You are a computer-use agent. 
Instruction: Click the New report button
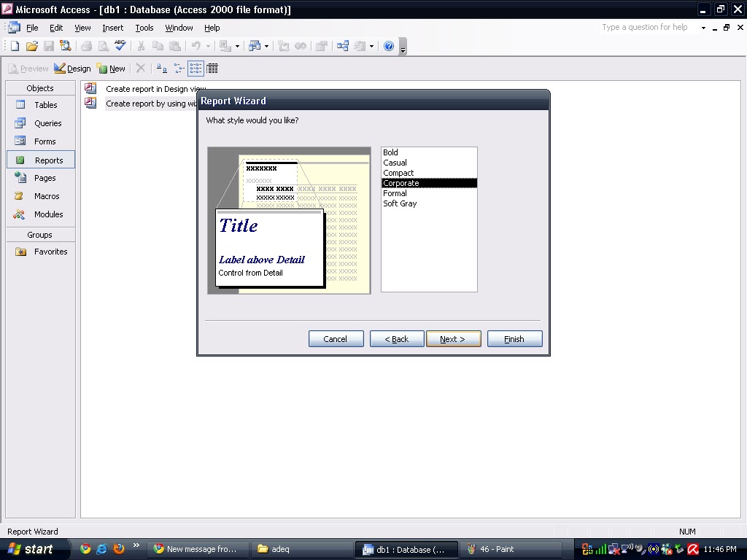tap(111, 68)
